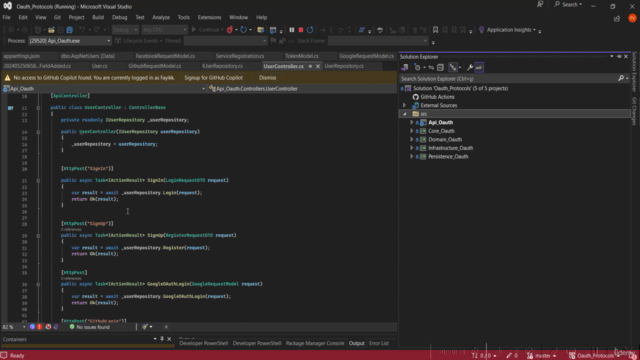The width and height of the screenshot is (640, 360).
Task: Open the Process selector dropdown
Action: coord(69,41)
